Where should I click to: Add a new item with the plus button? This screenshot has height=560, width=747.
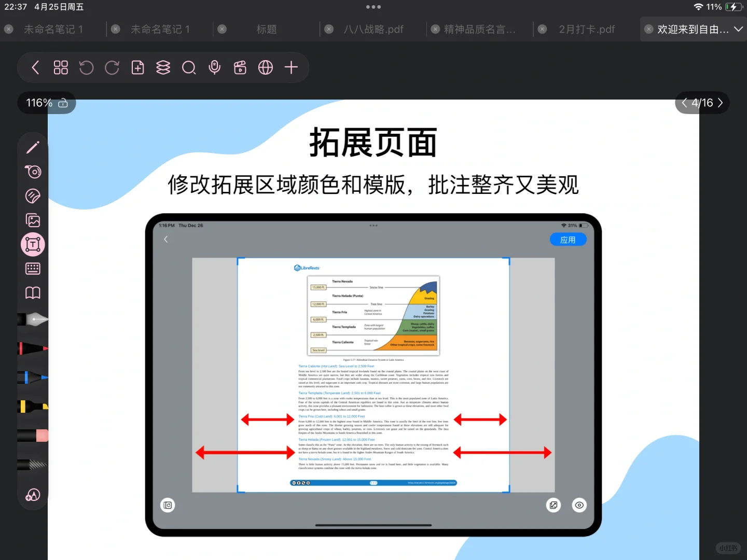291,67
